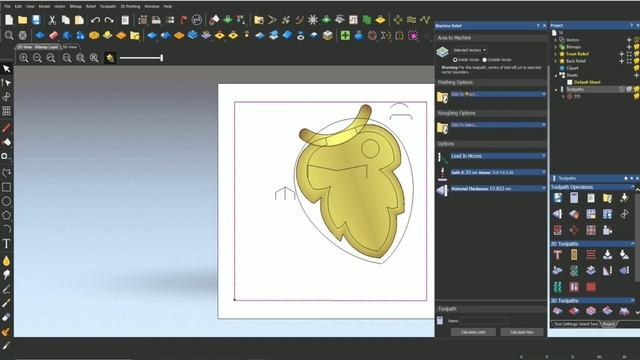Click the Redo arrow icon
Viewport: 640px width, 360px height.
click(109, 20)
